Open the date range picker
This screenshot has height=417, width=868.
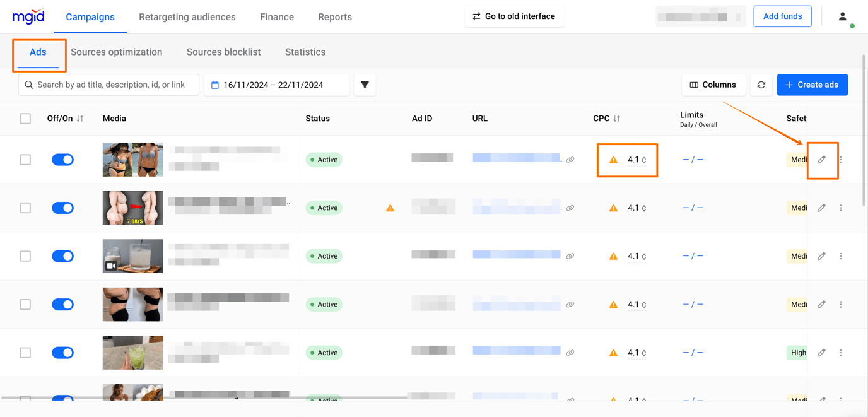click(x=276, y=84)
